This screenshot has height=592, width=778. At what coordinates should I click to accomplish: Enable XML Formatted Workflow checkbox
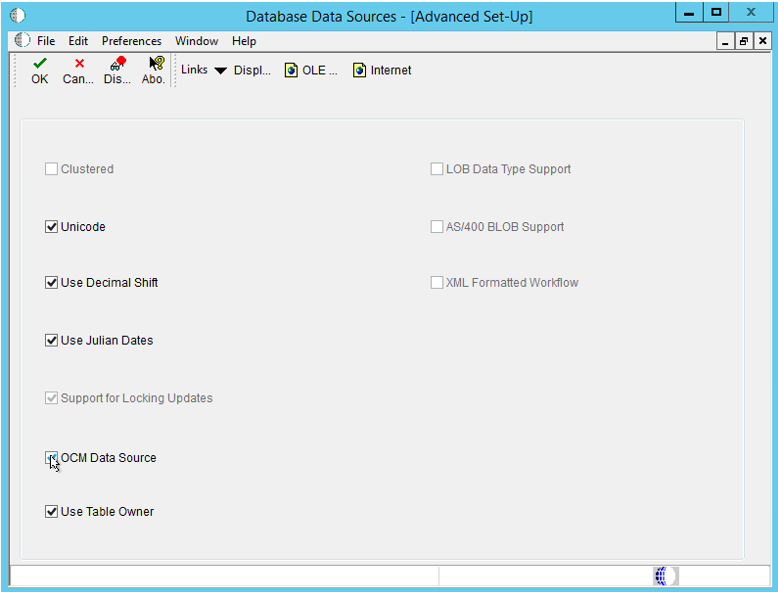click(437, 282)
